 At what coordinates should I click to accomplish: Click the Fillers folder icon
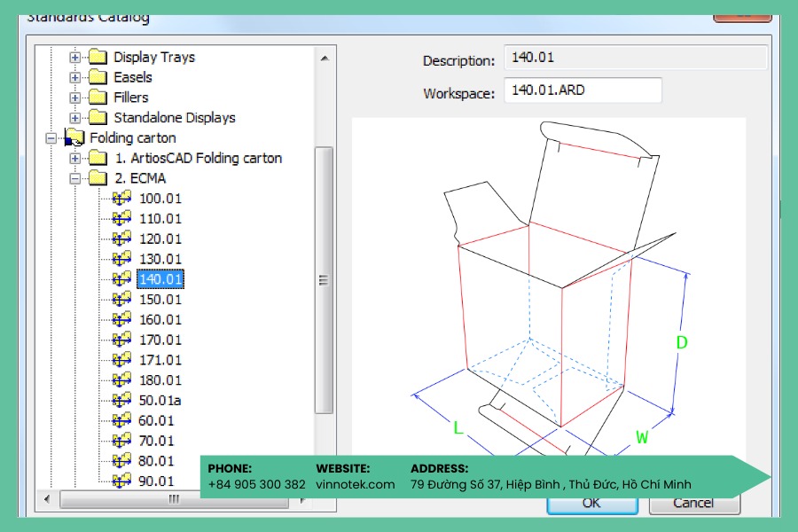pos(98,98)
